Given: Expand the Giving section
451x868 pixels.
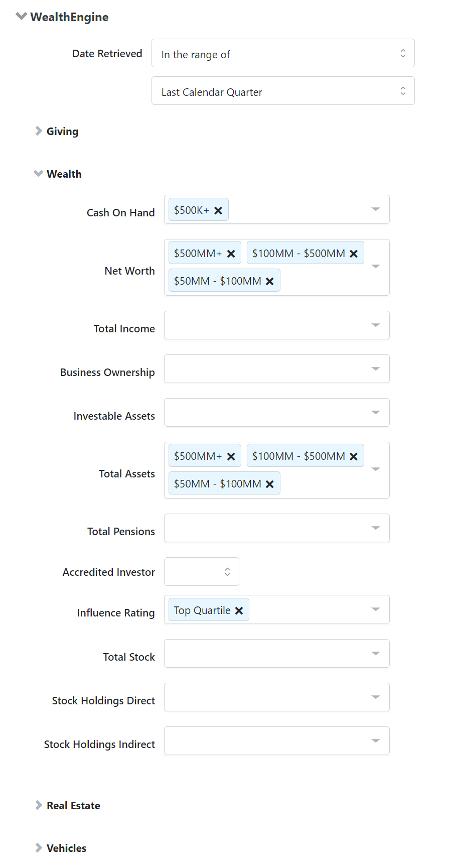Looking at the screenshot, I should pos(39,131).
